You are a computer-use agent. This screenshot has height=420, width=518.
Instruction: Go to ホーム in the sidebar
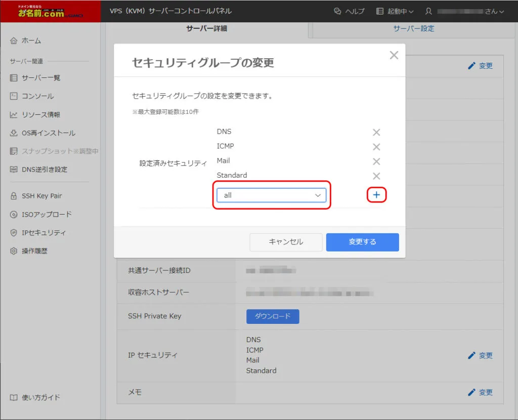(x=31, y=40)
